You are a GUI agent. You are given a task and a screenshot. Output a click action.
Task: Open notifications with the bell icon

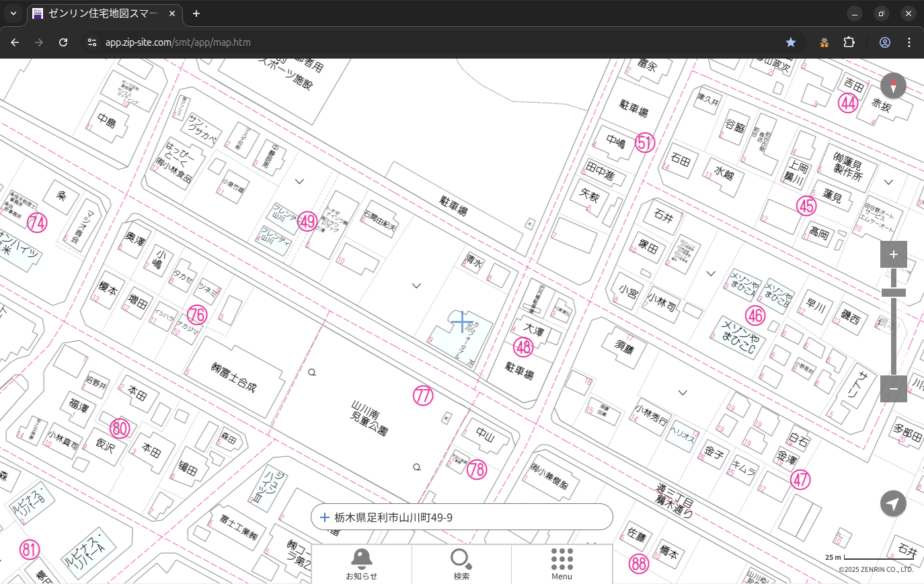[x=362, y=564]
